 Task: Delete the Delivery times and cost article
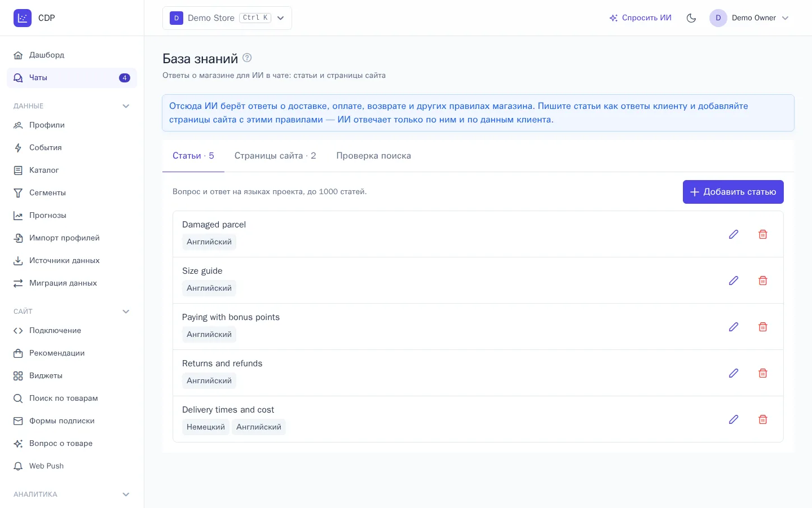click(763, 419)
